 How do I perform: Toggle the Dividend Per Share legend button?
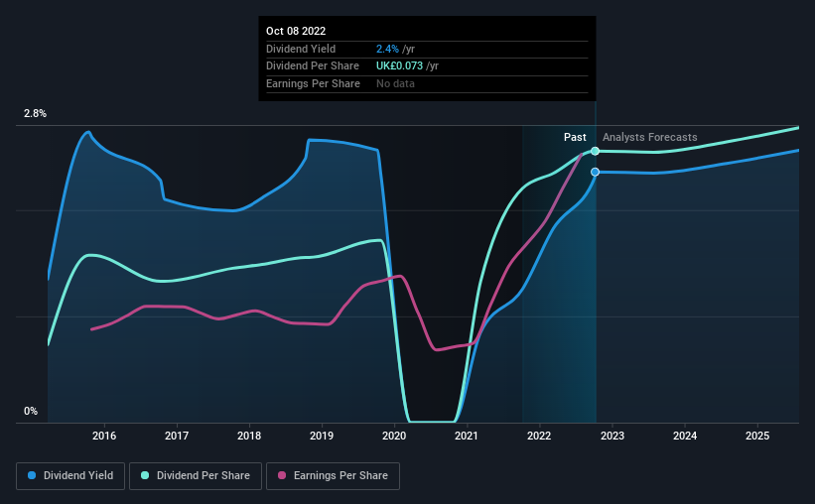196,476
